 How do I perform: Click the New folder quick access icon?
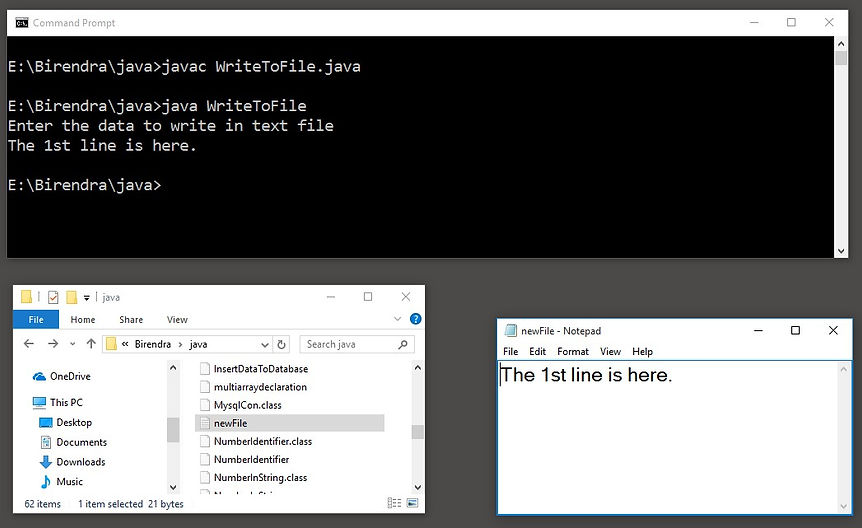tap(71, 298)
